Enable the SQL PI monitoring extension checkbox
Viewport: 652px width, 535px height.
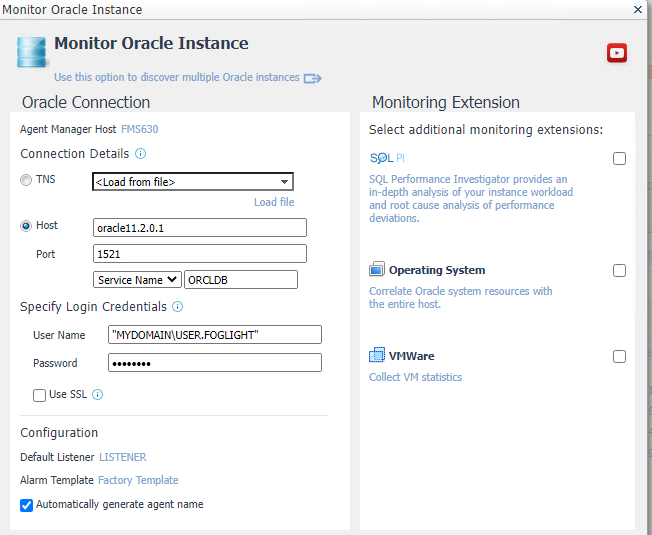(620, 159)
